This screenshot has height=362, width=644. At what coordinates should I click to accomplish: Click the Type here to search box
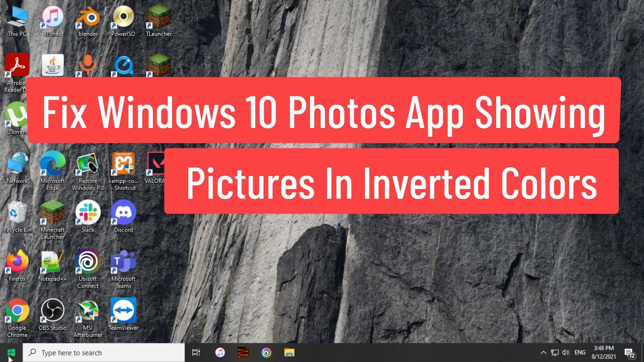coord(104,352)
